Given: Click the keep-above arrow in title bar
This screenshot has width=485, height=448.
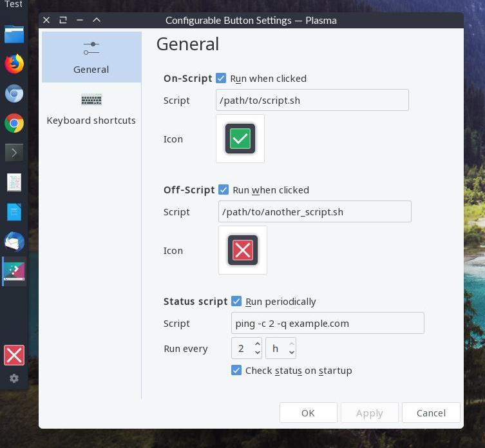Looking at the screenshot, I should click(x=97, y=20).
